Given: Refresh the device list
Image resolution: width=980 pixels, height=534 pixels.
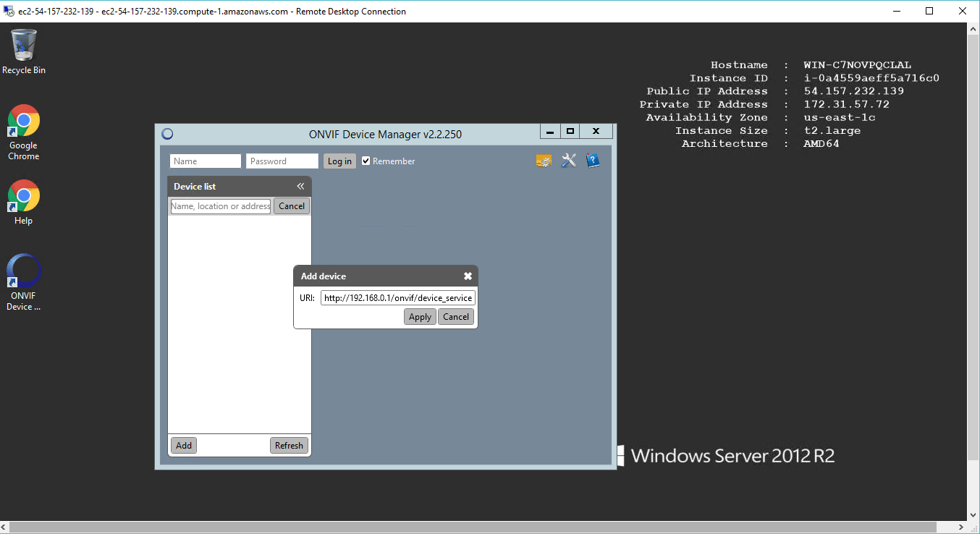Looking at the screenshot, I should click(289, 445).
